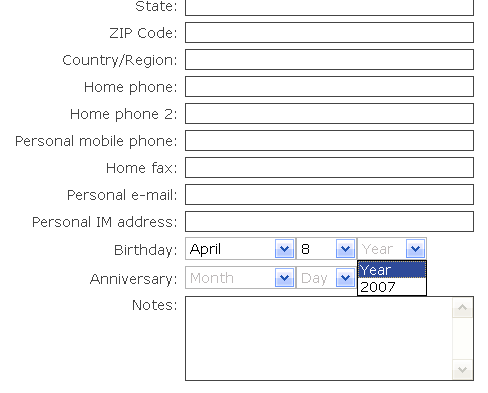Screen dimensions: 488x393
Task: Click the Personal IM address field
Action: [x=329, y=222]
